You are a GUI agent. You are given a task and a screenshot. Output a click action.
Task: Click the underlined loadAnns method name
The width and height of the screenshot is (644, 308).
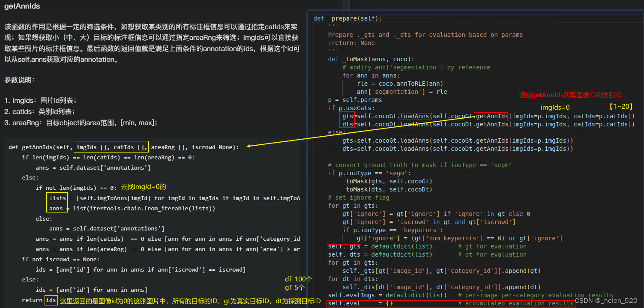[414, 116]
